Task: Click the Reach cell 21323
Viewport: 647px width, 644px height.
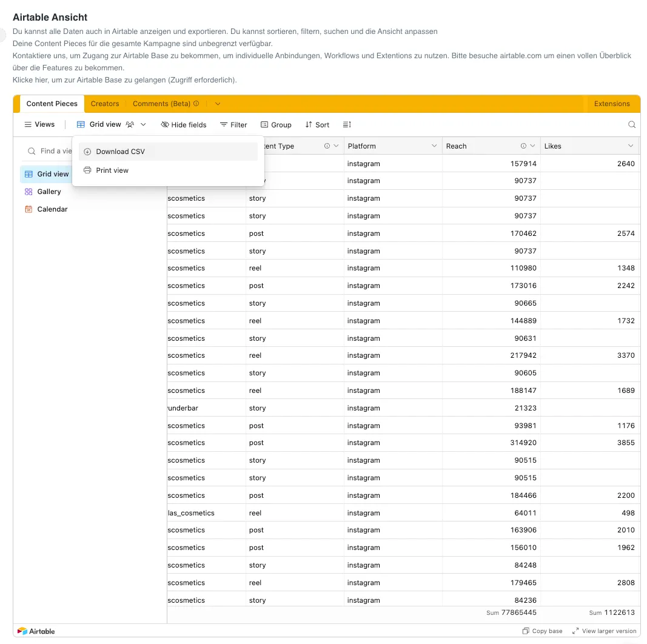Action: [491, 408]
